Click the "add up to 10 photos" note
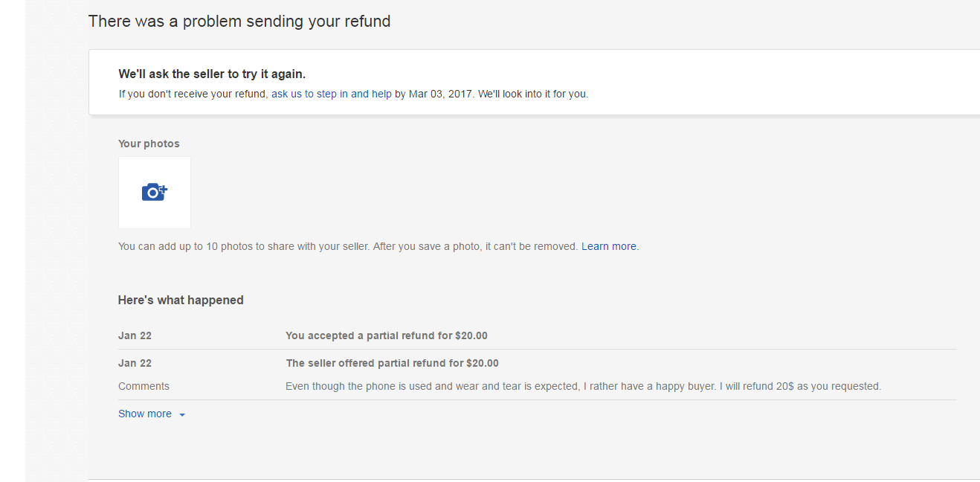 pyautogui.click(x=243, y=246)
